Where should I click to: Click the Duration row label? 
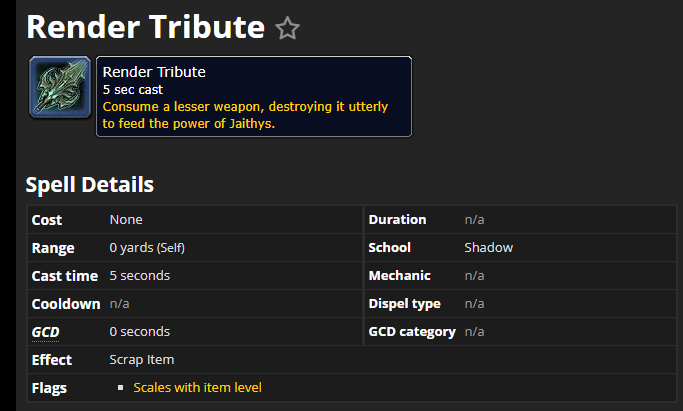pos(397,219)
